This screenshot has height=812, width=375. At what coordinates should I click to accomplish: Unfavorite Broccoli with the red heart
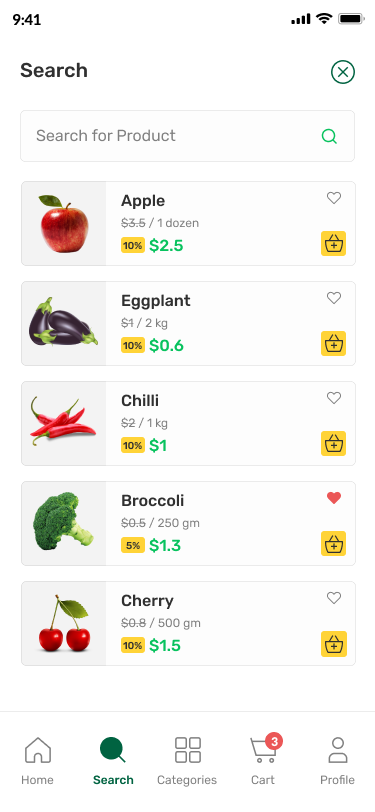(x=334, y=498)
